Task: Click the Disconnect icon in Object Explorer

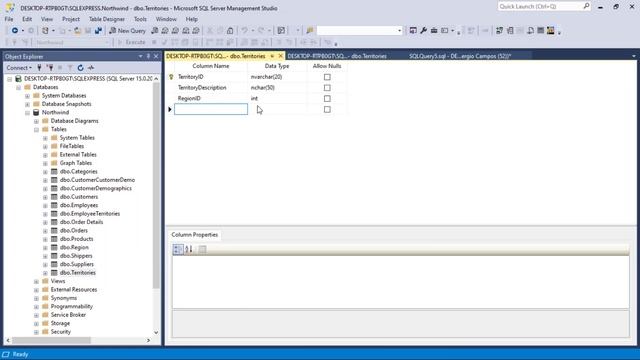Action: 50,68
